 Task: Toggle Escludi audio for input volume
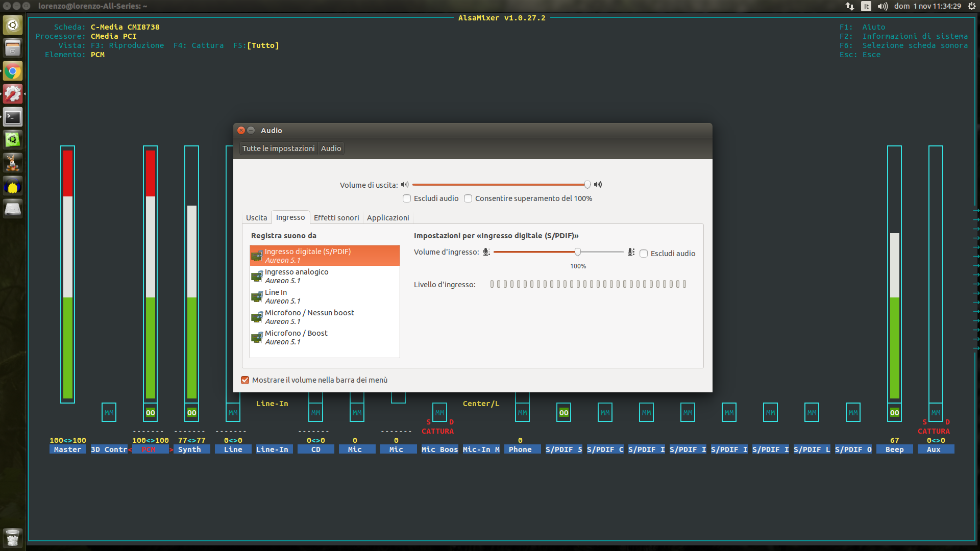pyautogui.click(x=644, y=254)
